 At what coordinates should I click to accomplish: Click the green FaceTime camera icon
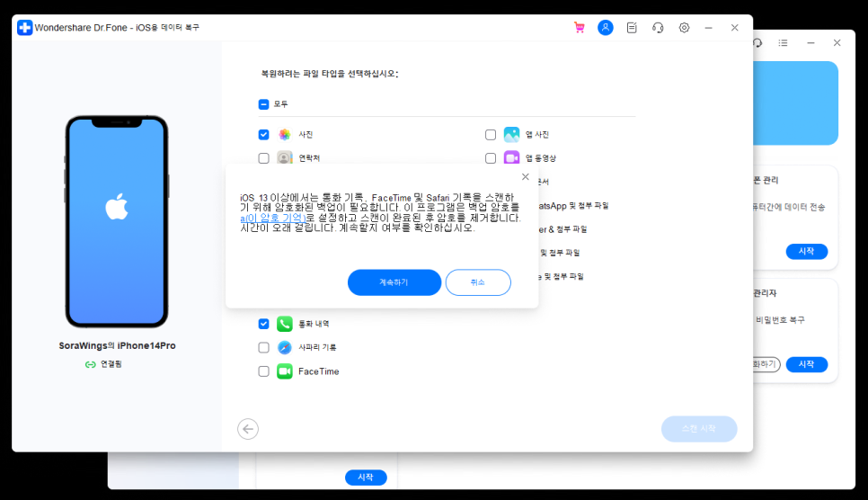click(285, 371)
